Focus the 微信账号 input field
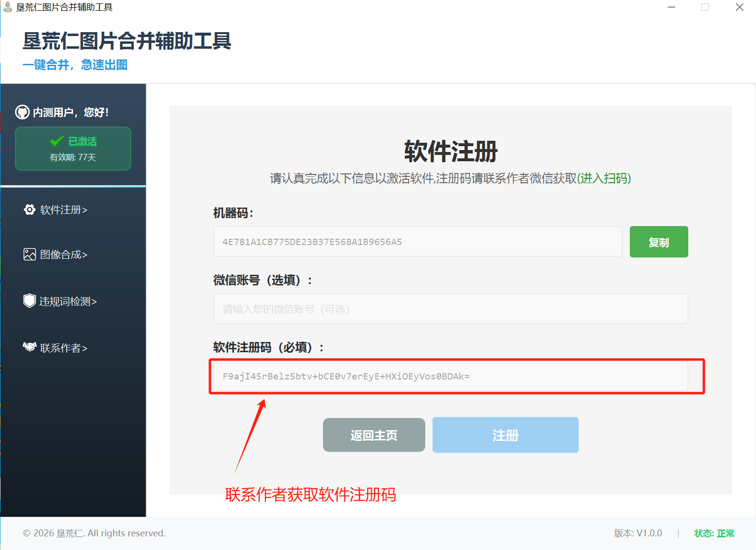This screenshot has width=756, height=550. [450, 309]
